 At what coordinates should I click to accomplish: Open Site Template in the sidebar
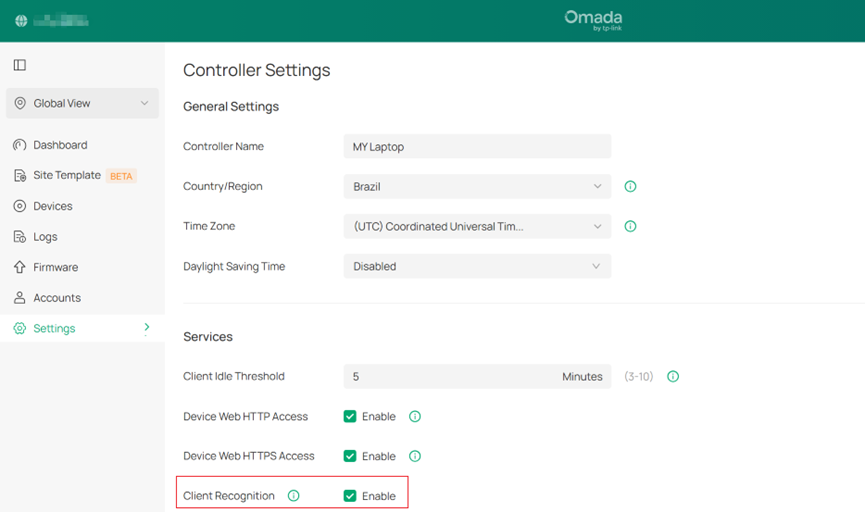(67, 176)
